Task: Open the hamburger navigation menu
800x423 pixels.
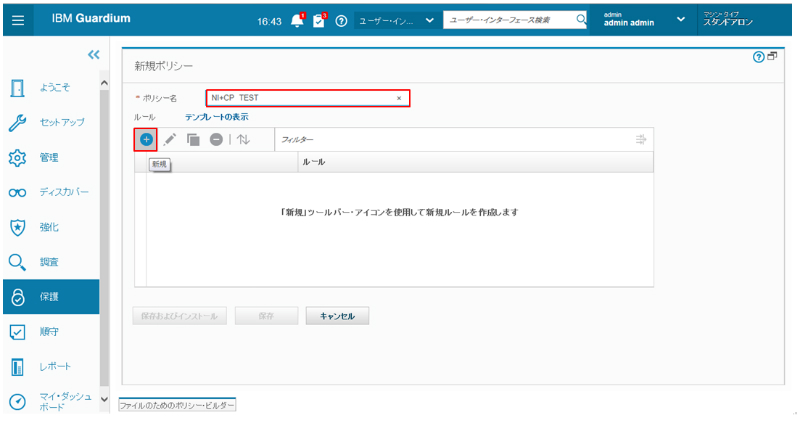Action: pos(19,20)
